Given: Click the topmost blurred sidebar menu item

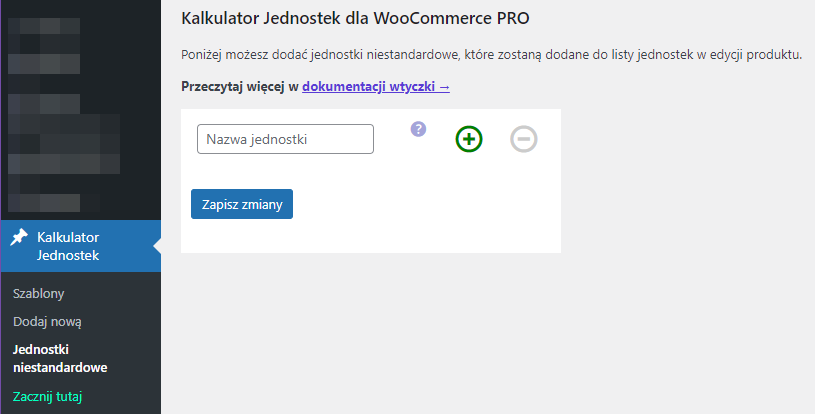Looking at the screenshot, I should (x=40, y=26).
